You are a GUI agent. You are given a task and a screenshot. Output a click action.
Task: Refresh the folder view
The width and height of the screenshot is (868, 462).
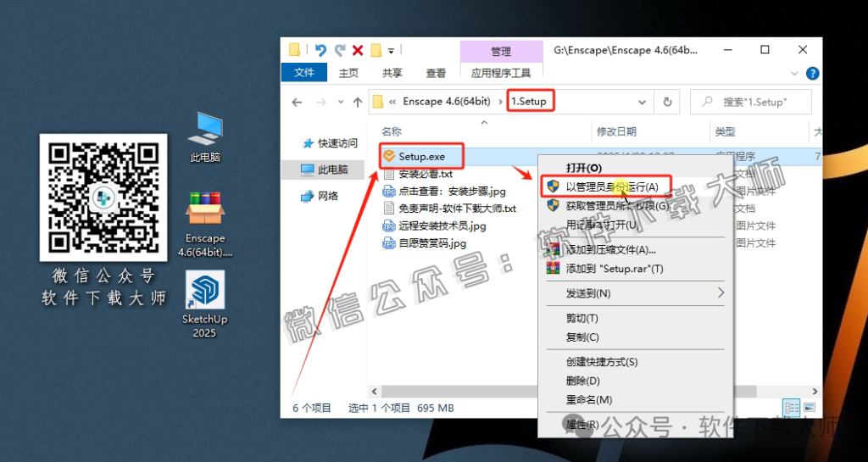(668, 103)
